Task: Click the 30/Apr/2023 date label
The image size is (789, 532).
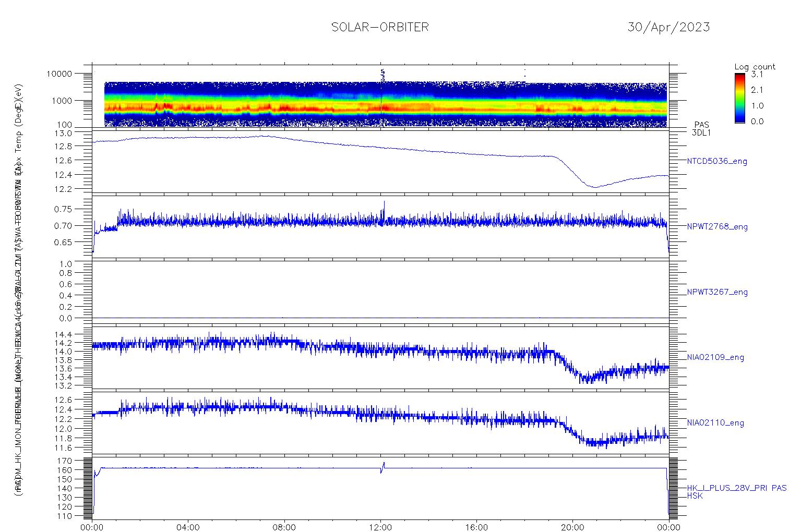Action: point(668,27)
